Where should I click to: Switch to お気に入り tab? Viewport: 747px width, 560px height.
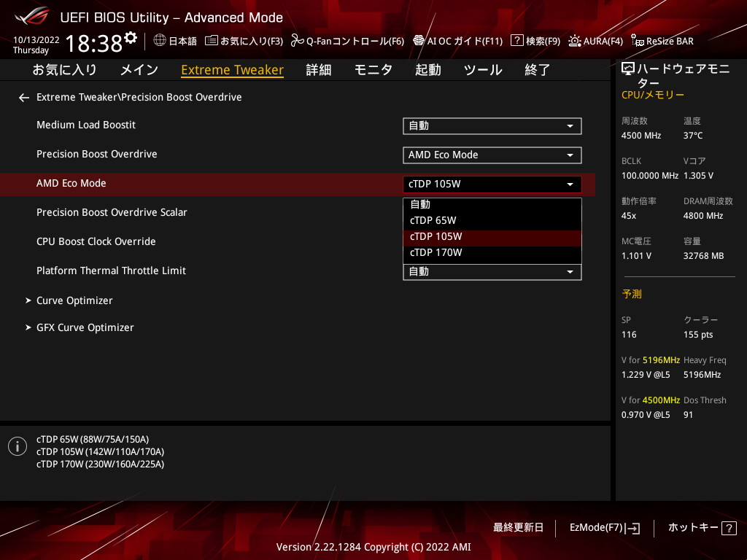[64, 70]
